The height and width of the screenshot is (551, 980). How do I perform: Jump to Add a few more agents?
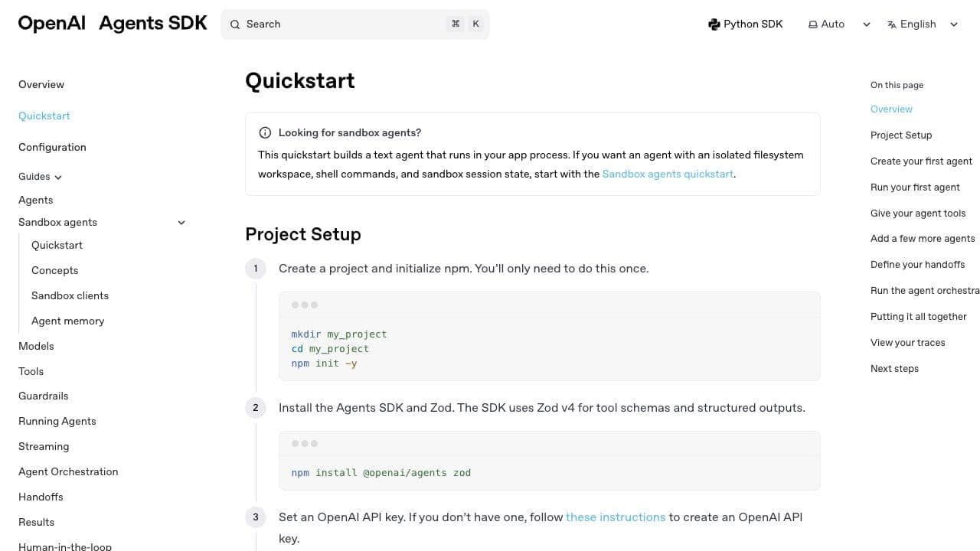923,239
